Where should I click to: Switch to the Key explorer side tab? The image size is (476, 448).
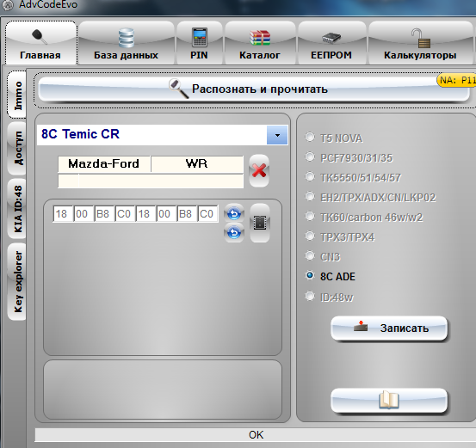coord(17,282)
